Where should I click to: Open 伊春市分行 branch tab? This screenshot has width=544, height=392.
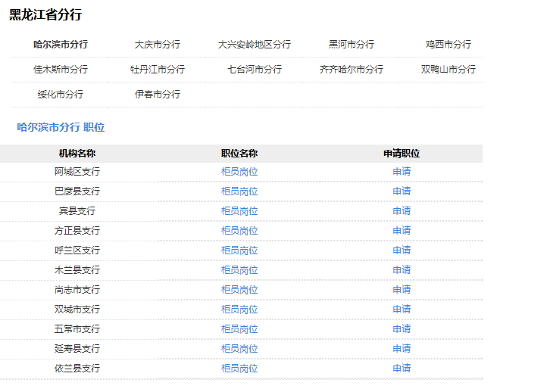click(157, 95)
